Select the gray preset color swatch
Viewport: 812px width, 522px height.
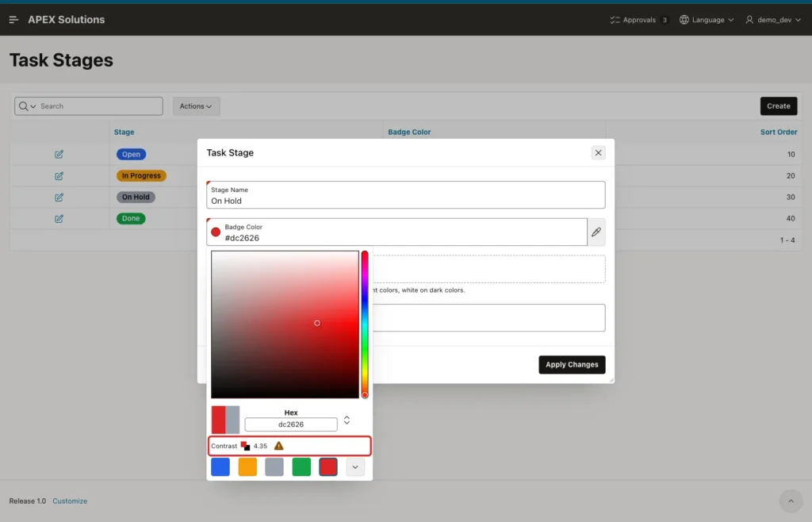274,467
